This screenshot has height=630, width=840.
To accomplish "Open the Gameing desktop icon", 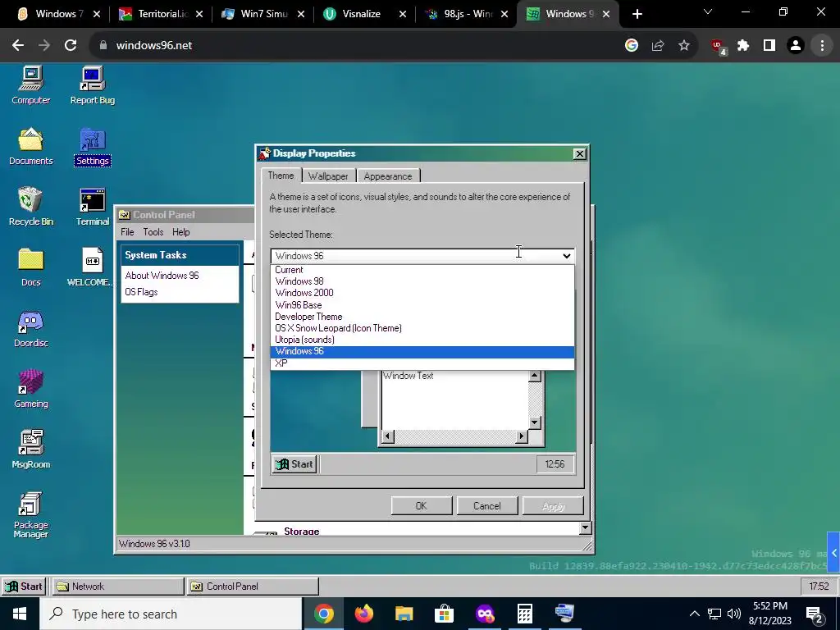I will coord(30,389).
